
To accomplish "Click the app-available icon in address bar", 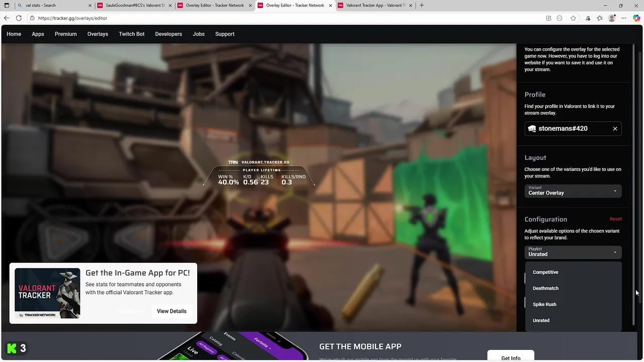I will point(548,18).
